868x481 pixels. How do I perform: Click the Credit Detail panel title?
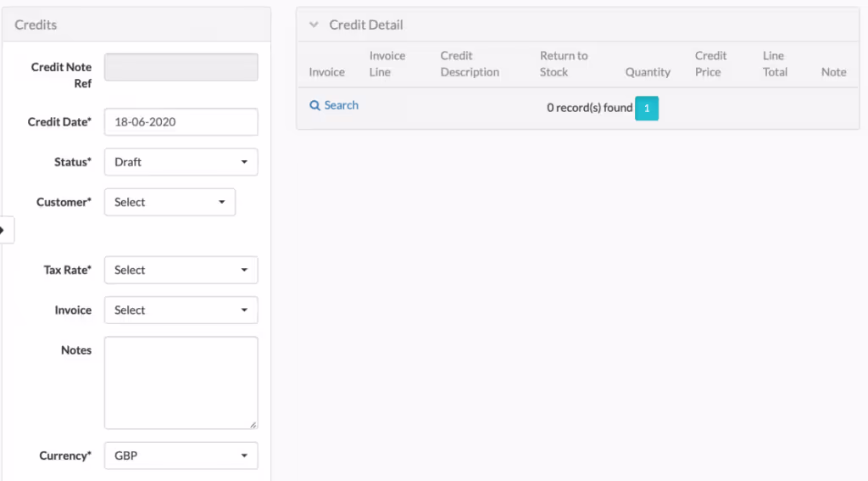366,25
